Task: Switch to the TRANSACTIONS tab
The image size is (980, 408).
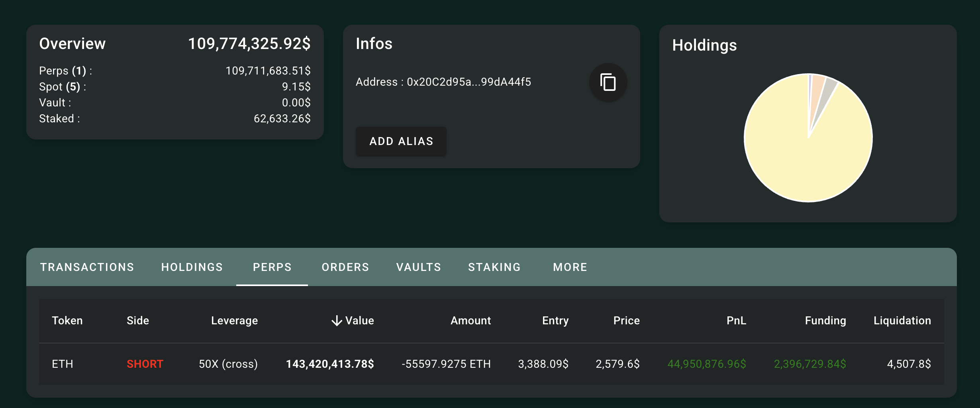Action: click(87, 267)
